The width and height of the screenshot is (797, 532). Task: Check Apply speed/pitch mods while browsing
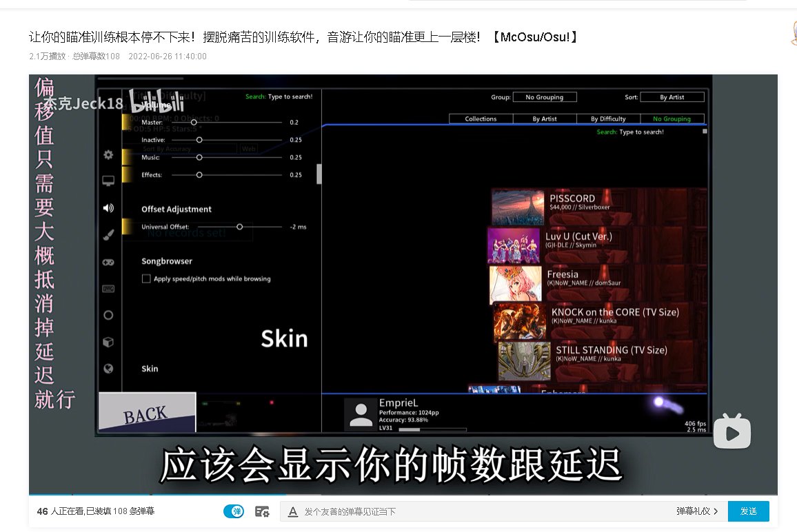[x=146, y=278]
